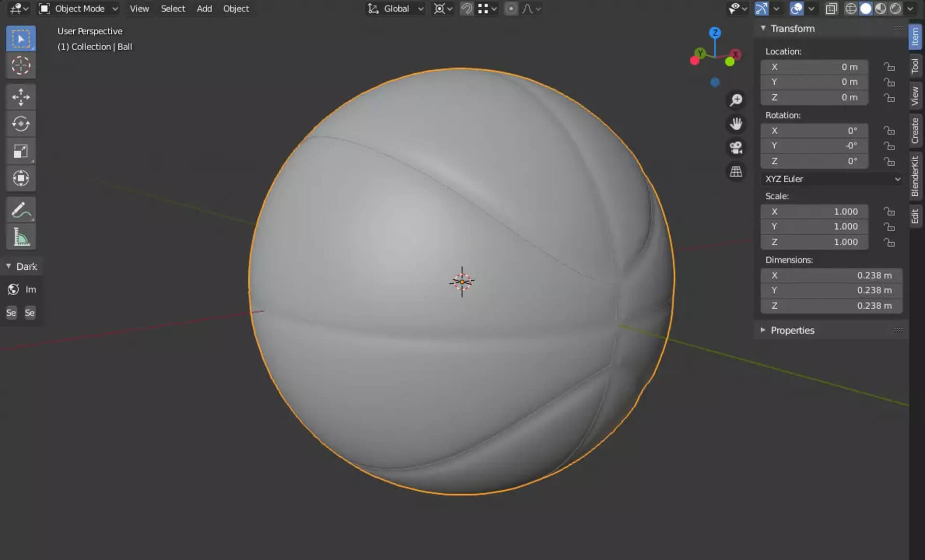Open the View menu
The width and height of the screenshot is (925, 560).
[139, 9]
